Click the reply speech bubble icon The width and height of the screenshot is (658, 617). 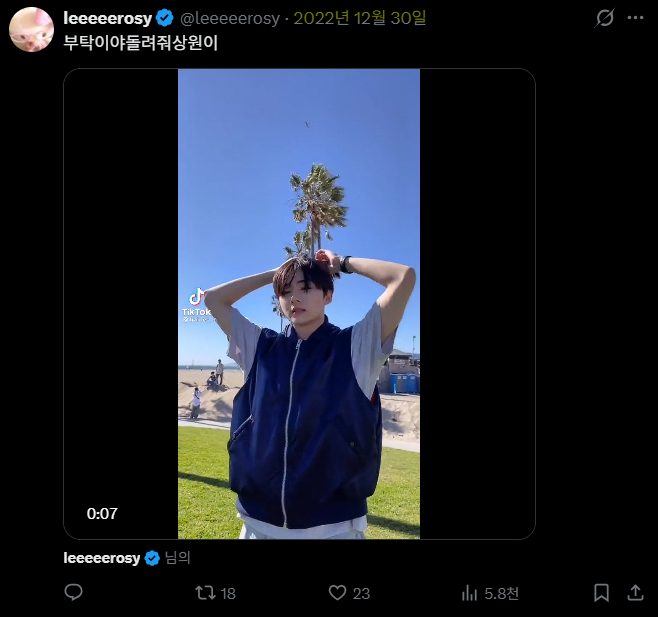tap(73, 593)
